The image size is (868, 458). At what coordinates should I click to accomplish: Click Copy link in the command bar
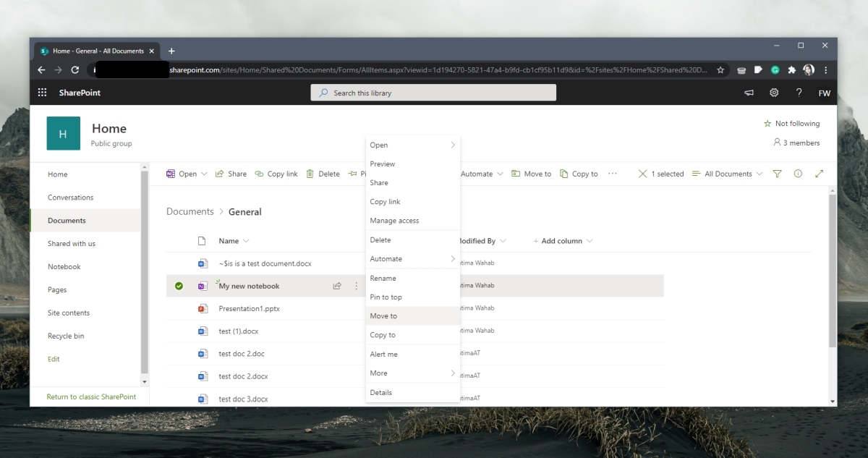pos(276,174)
